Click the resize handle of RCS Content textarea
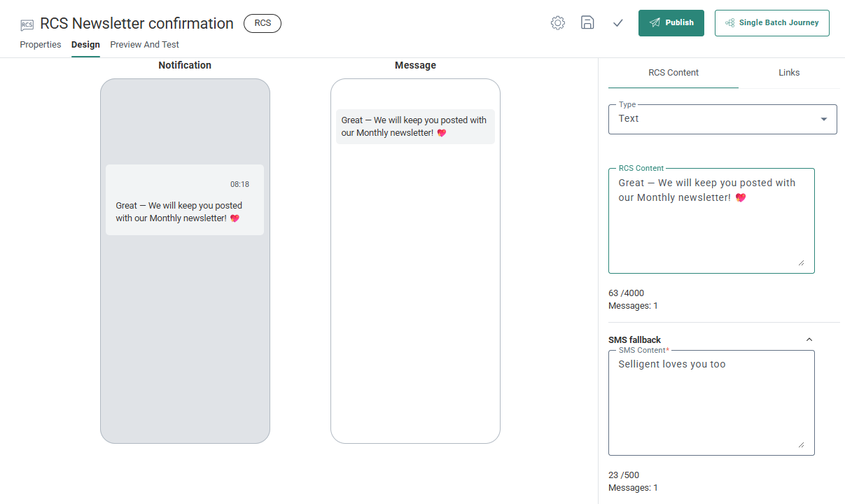This screenshot has width=845, height=504. click(801, 262)
